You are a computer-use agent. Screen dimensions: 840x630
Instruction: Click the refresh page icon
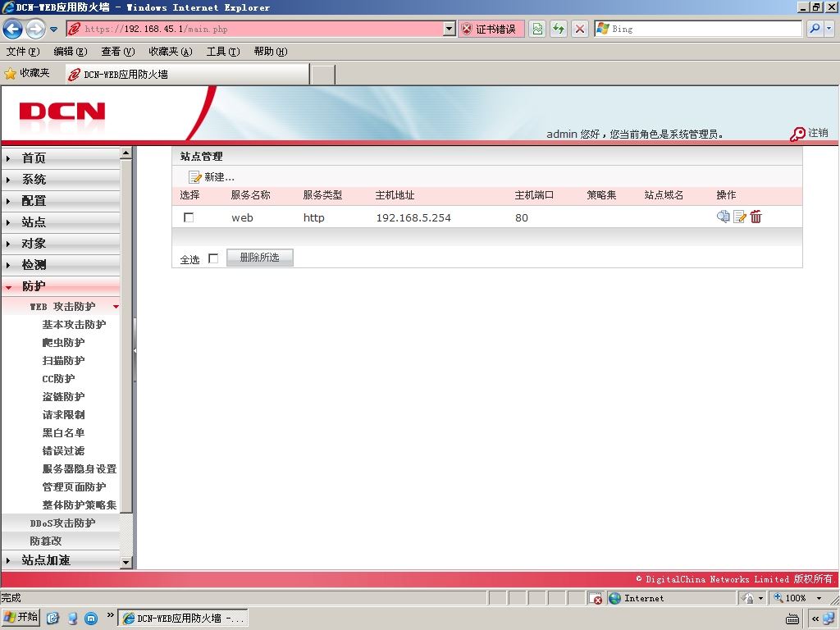pos(559,29)
